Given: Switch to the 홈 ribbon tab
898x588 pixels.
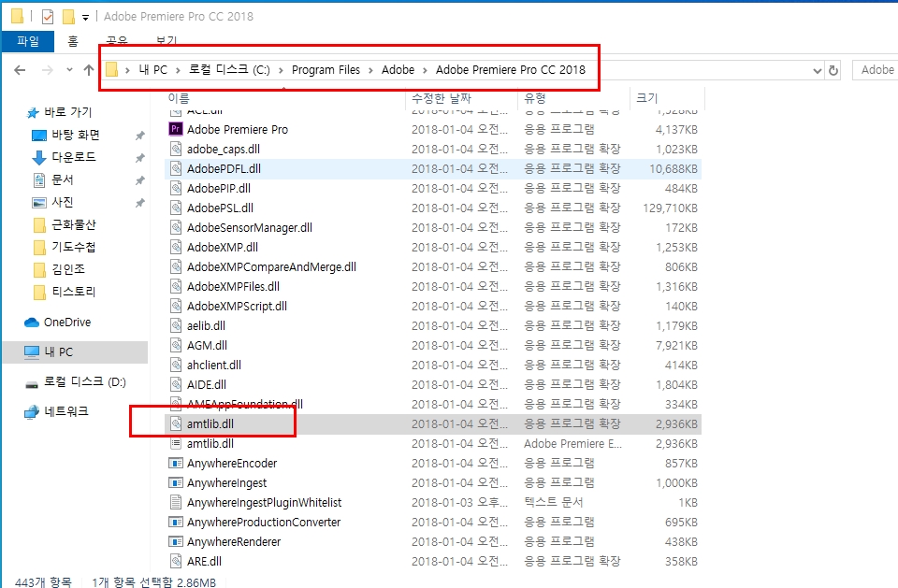Looking at the screenshot, I should point(73,41).
